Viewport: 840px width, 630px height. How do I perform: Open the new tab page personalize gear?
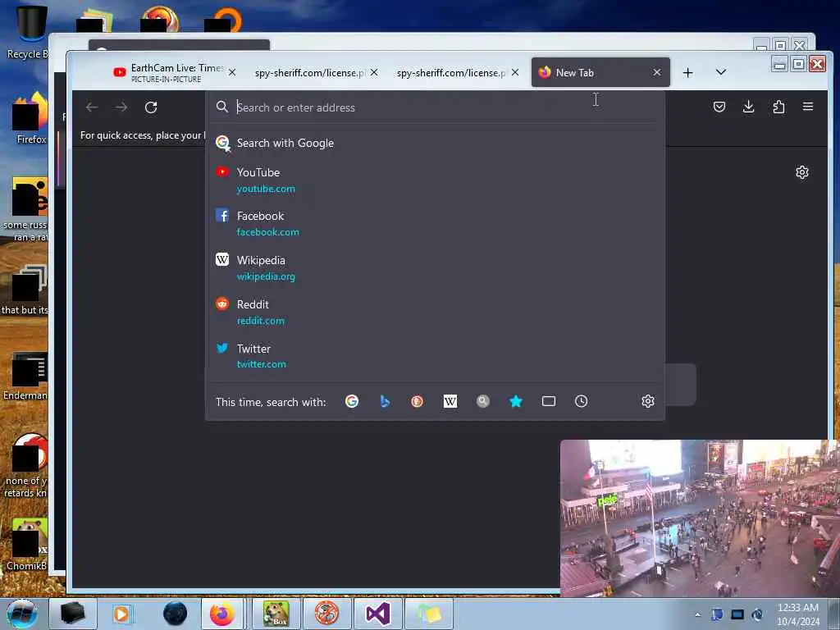pyautogui.click(x=802, y=172)
